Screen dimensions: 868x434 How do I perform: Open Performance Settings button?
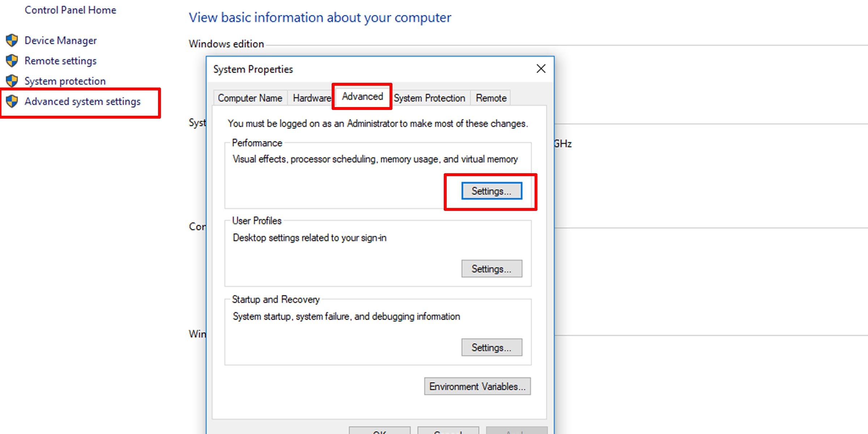[492, 191]
